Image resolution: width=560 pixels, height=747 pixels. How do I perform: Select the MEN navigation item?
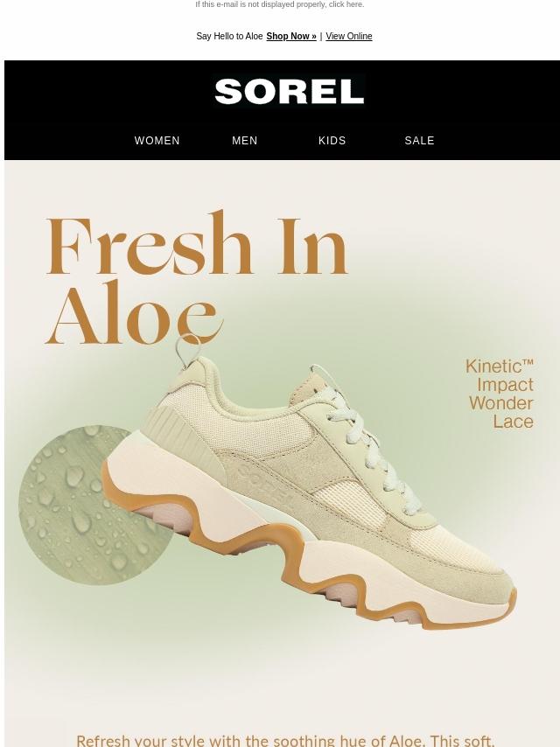(244, 141)
